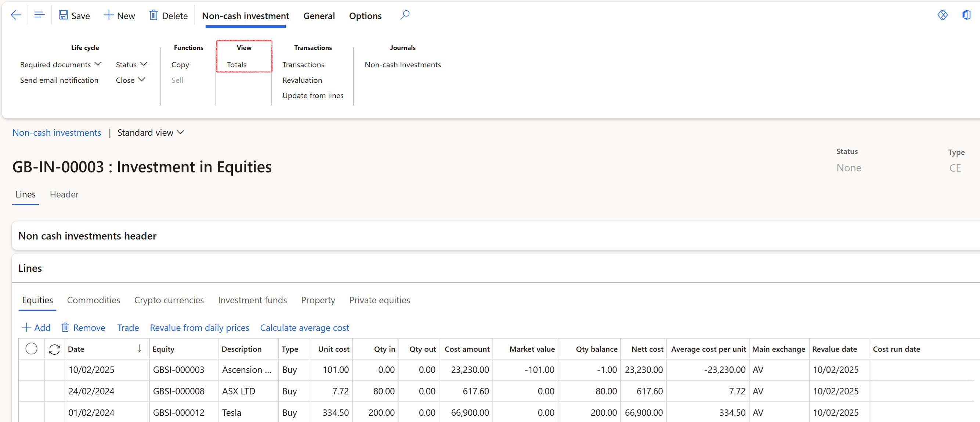This screenshot has height=422, width=980.
Task: Click the New plus icon
Action: (108, 15)
